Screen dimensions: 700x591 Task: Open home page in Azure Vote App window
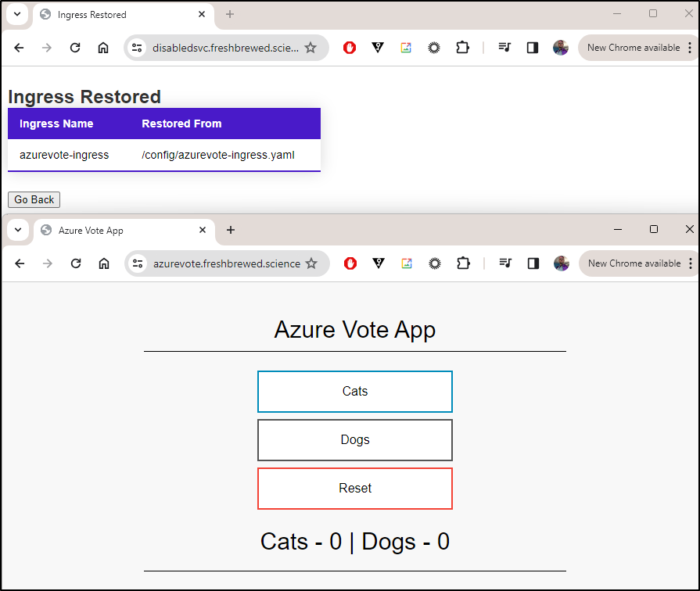point(104,263)
